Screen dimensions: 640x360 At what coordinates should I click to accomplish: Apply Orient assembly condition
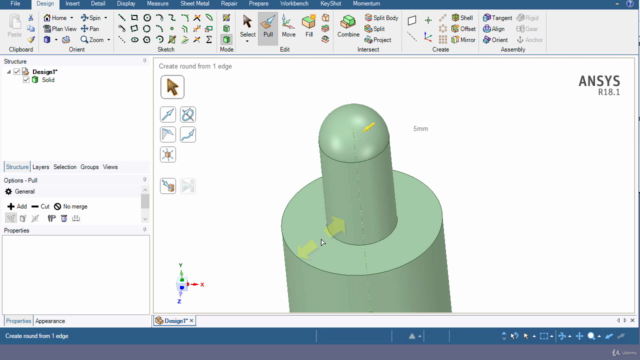tap(495, 40)
